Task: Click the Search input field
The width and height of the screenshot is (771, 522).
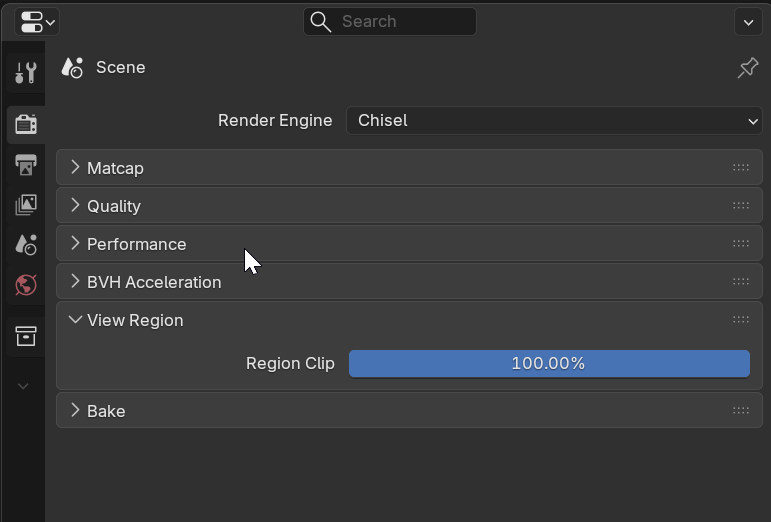Action: click(x=400, y=21)
